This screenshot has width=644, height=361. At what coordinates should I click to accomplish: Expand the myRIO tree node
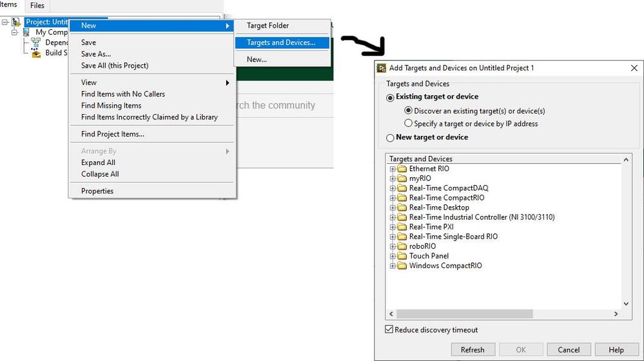pyautogui.click(x=393, y=179)
